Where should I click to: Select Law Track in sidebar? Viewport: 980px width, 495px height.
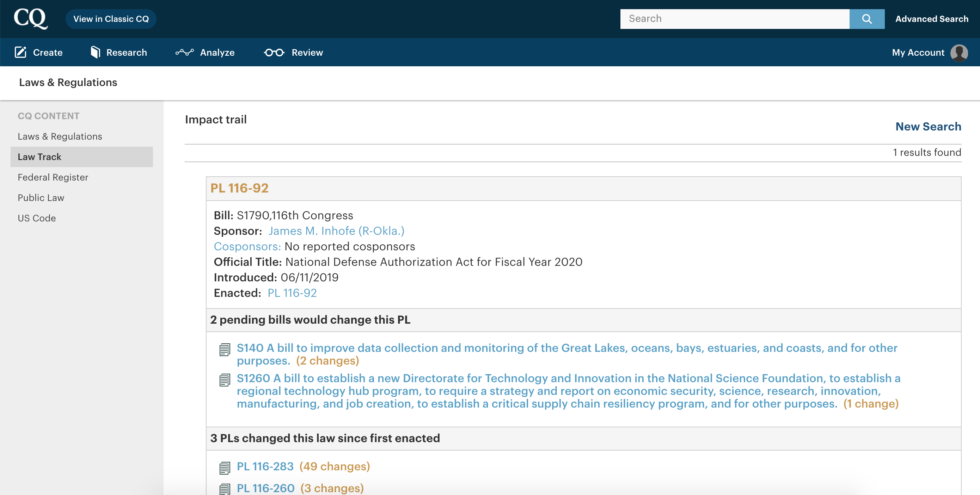(x=82, y=157)
